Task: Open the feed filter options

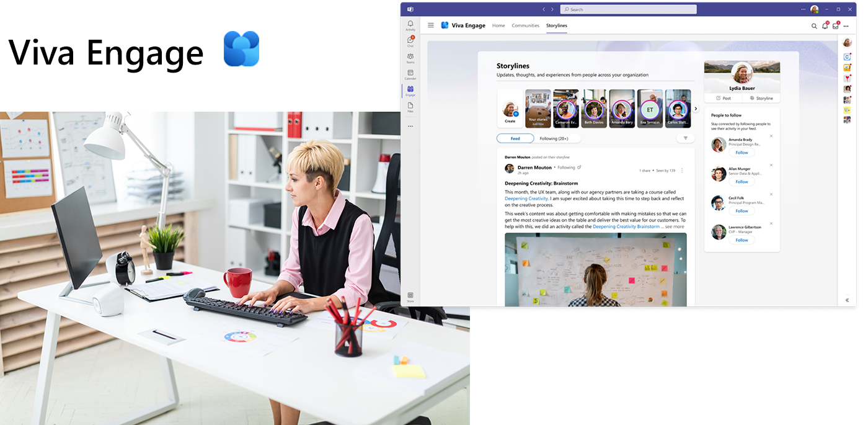Action: coord(686,138)
